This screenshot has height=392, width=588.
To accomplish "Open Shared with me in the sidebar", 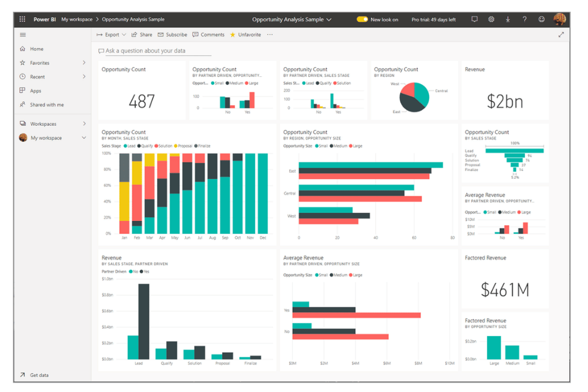I will [46, 105].
